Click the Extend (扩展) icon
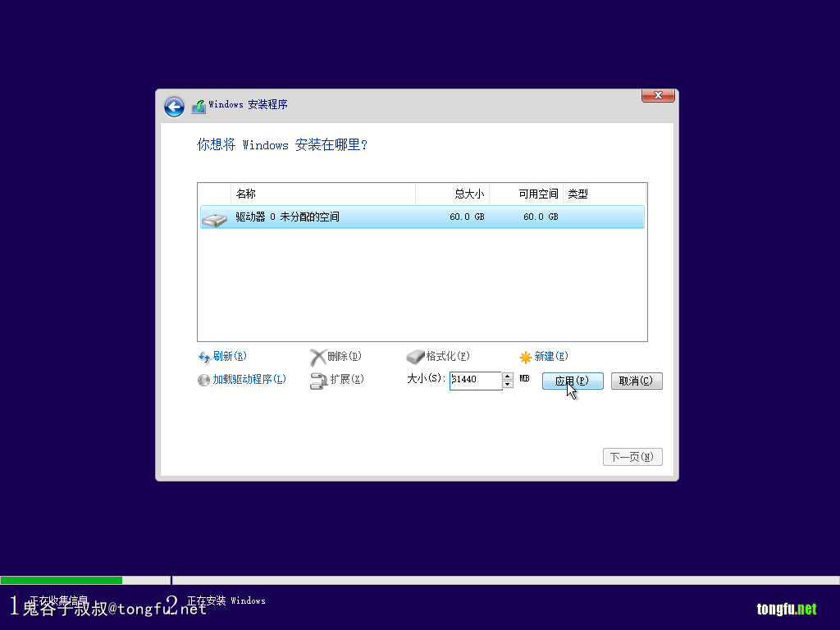The height and width of the screenshot is (630, 840). click(318, 380)
